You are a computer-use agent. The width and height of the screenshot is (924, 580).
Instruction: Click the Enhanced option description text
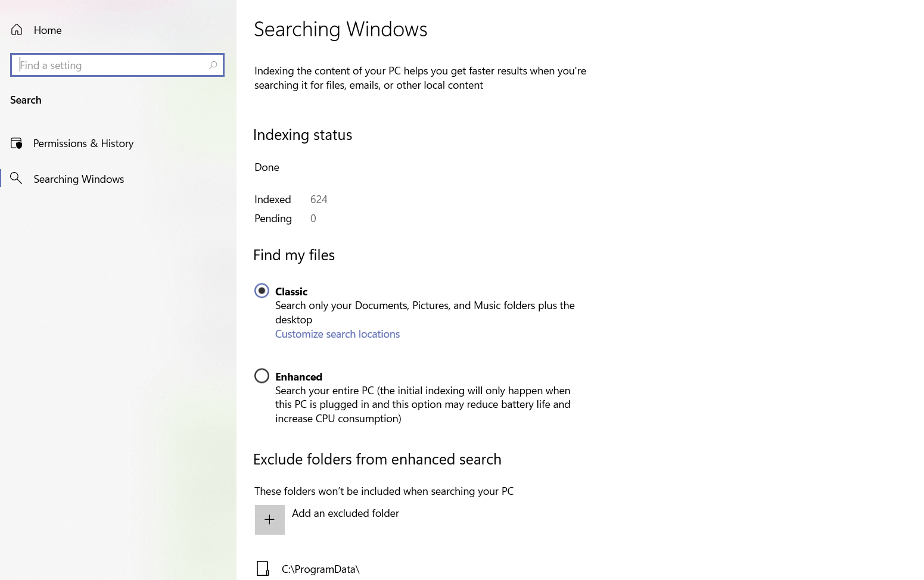(x=422, y=404)
